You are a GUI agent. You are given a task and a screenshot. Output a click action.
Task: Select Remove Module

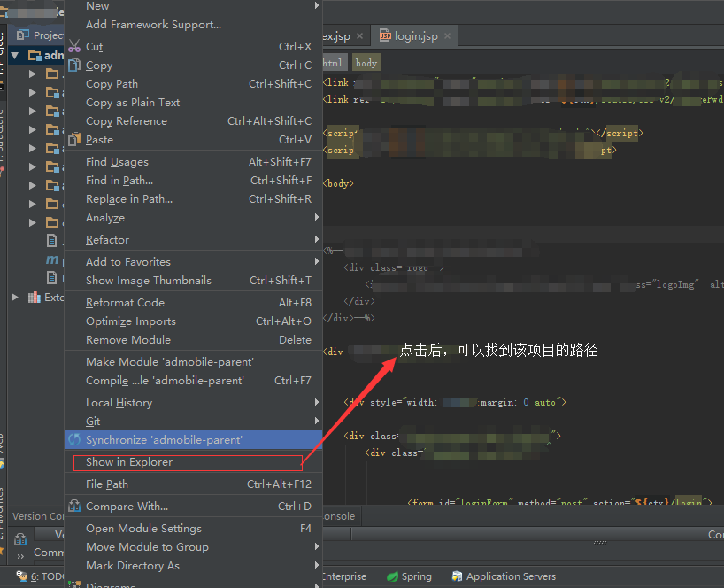(x=194, y=339)
